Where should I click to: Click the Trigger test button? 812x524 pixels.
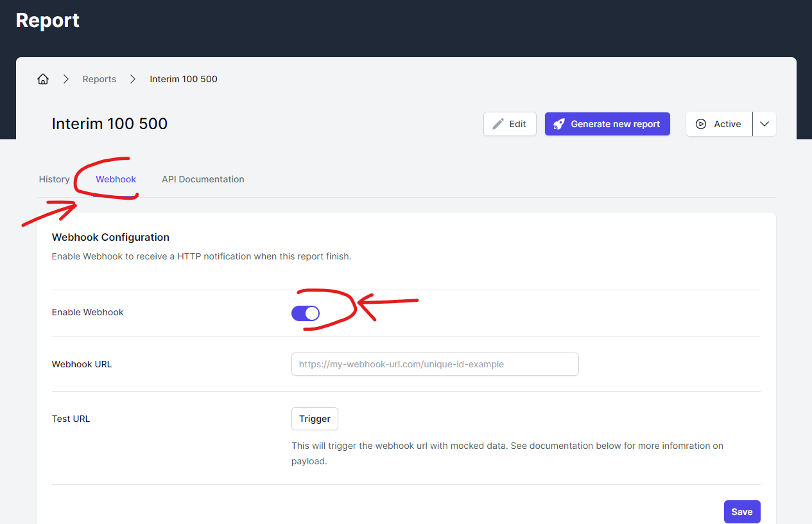[x=315, y=419]
